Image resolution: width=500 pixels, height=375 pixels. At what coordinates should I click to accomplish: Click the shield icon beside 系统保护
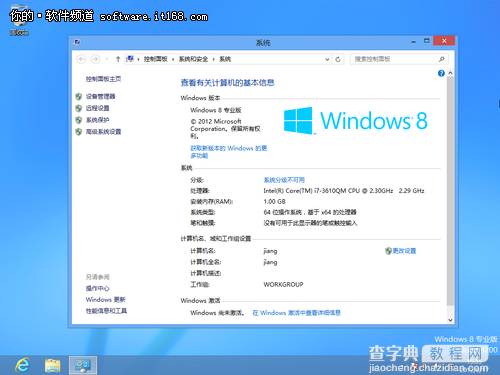79,120
